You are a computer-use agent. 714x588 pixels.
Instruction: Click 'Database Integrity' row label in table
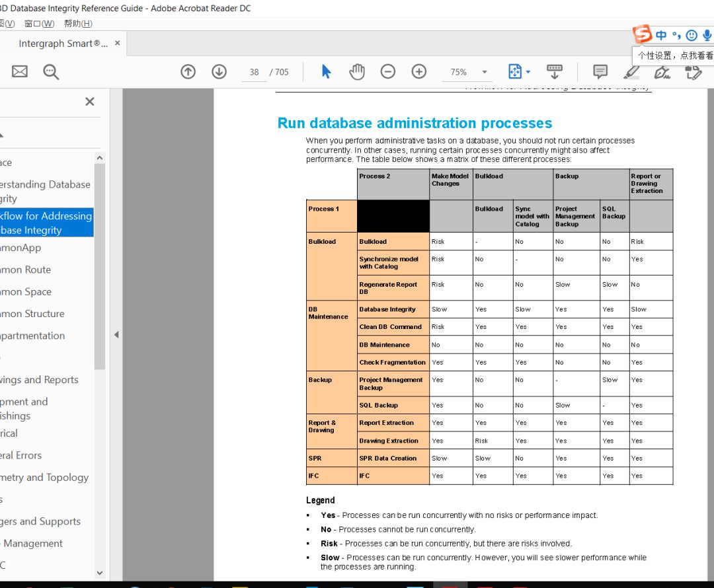coord(387,309)
